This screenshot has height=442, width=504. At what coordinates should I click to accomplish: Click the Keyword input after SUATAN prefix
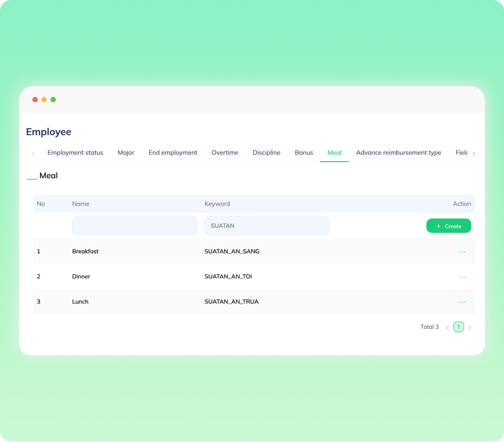pyautogui.click(x=285, y=226)
